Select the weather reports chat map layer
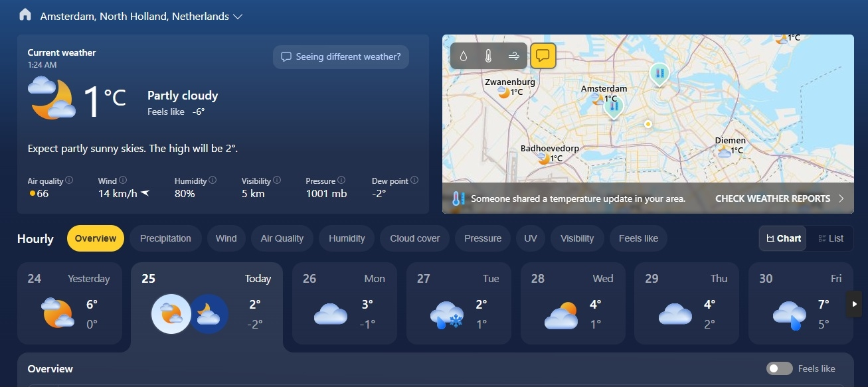Viewport: 868px width, 387px height. [x=543, y=56]
